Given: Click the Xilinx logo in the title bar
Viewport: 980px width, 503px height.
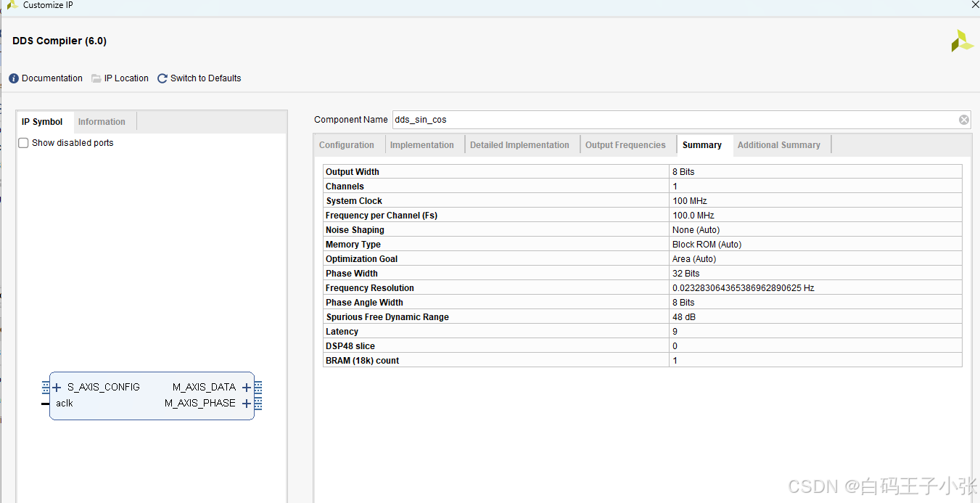Looking at the screenshot, I should pyautogui.click(x=12, y=5).
